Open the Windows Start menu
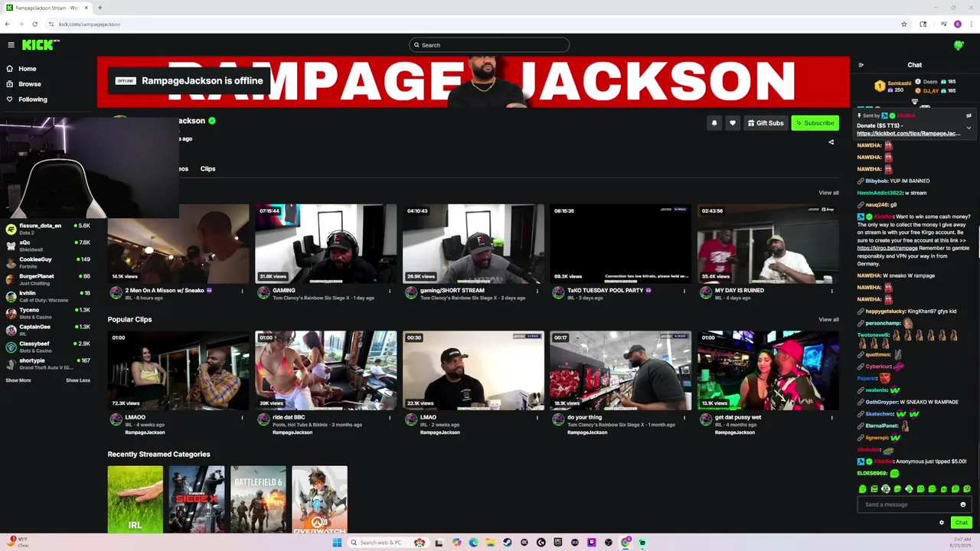This screenshot has height=551, width=980. (x=337, y=543)
